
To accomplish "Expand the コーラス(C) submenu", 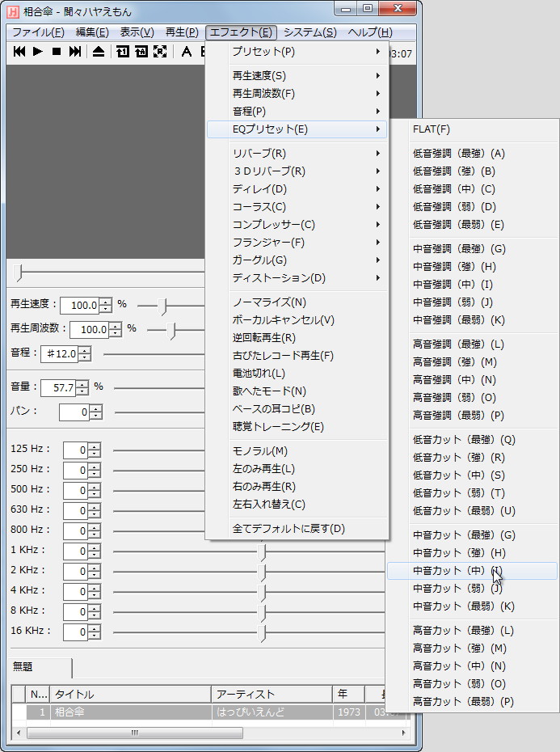I will 297,207.
